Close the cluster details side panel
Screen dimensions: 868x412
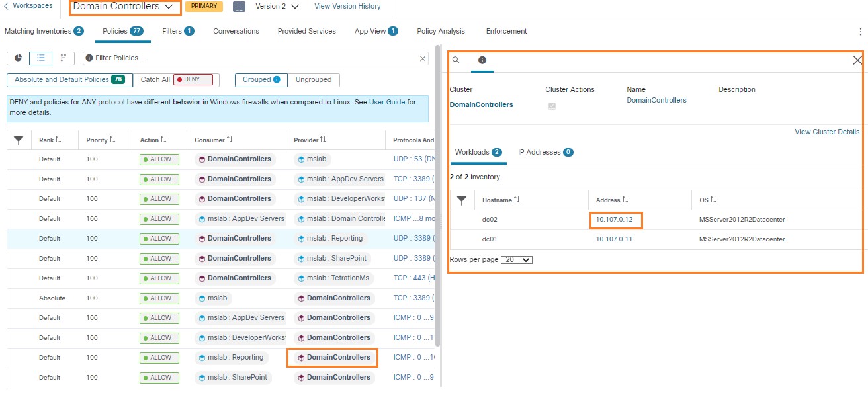click(857, 60)
